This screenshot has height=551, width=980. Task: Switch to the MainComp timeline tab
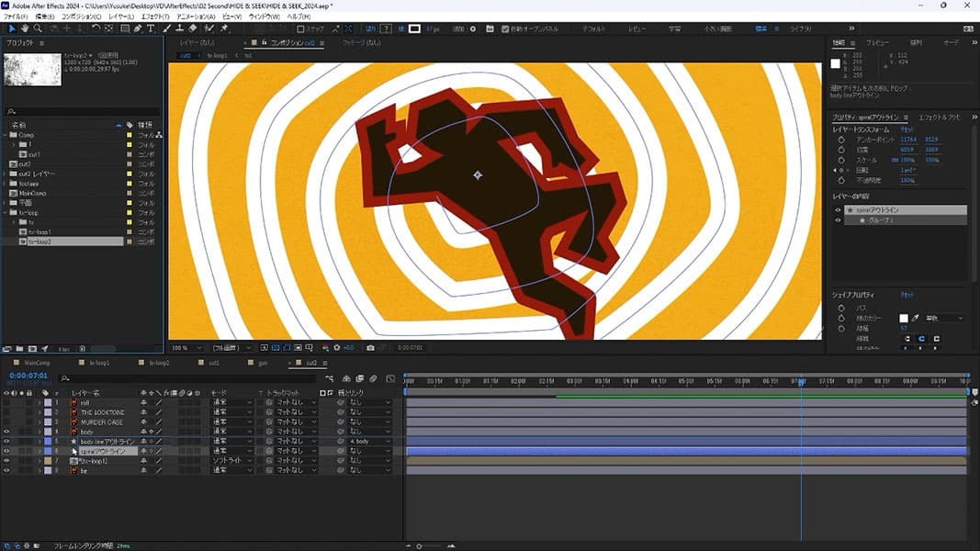click(37, 363)
